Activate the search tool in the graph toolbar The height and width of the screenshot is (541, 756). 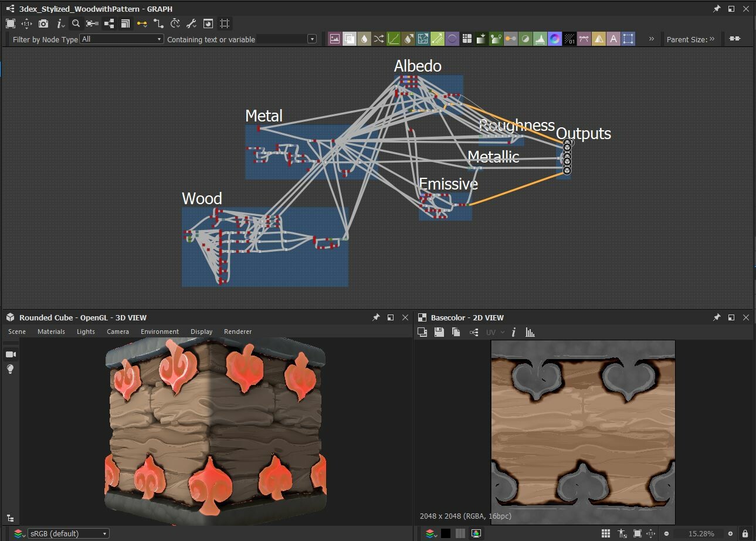point(76,23)
